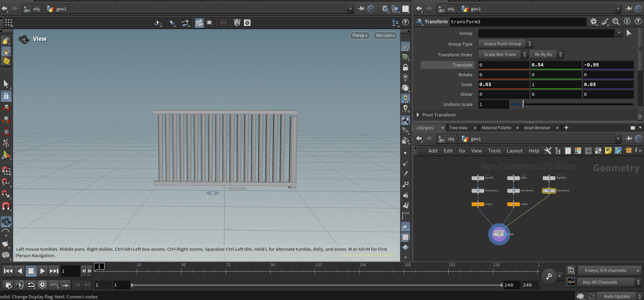Click the Translate Y field showing 0.54
644x300 pixels.
pos(556,65)
